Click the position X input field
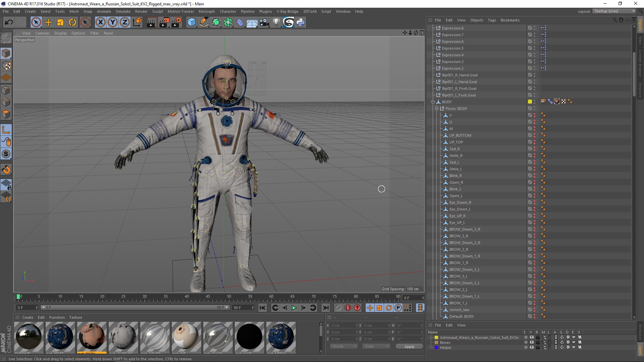Screen dimensions: 644x362 pos(344,325)
